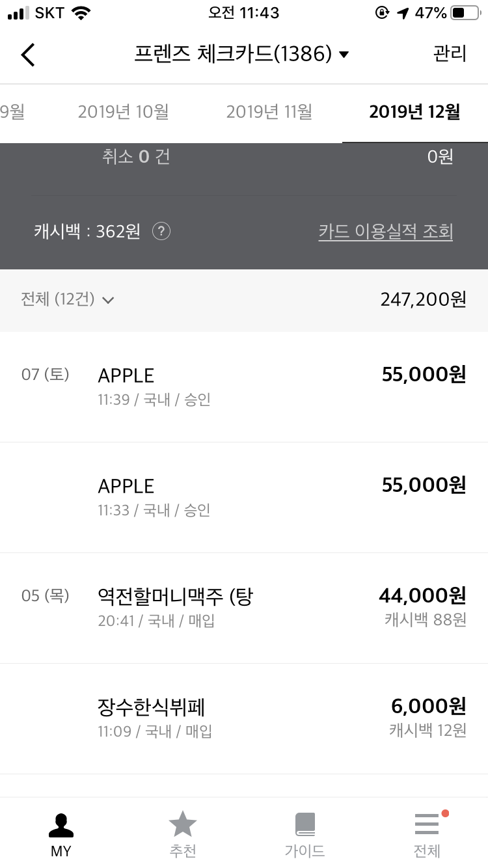Open the MY profile tab icon

pyautogui.click(x=61, y=826)
